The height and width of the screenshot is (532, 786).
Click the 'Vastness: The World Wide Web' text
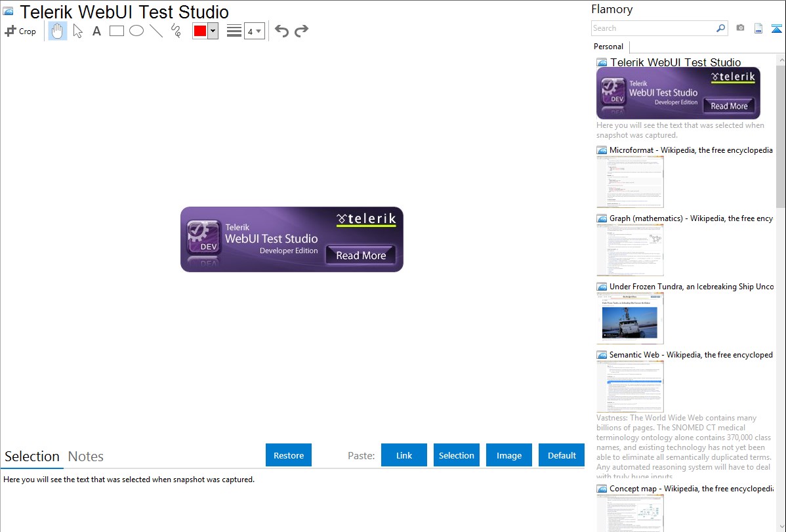684,447
